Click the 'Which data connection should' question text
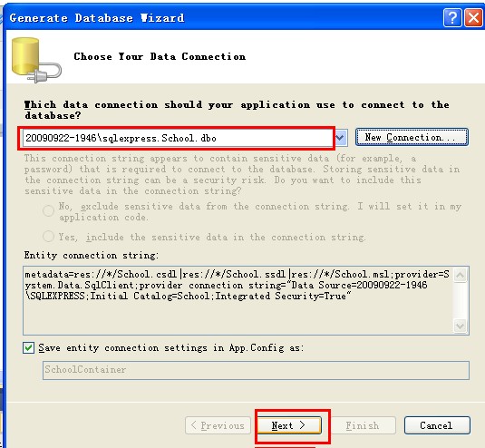The height and width of the screenshot is (448, 485). pyautogui.click(x=237, y=110)
